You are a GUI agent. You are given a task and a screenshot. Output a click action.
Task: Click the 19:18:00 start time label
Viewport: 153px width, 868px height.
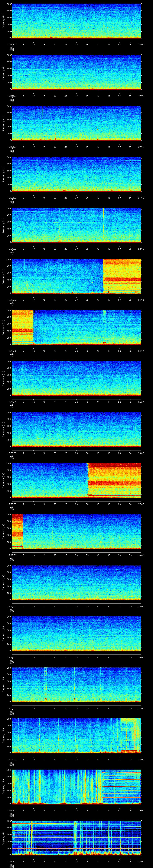pos(12,96)
